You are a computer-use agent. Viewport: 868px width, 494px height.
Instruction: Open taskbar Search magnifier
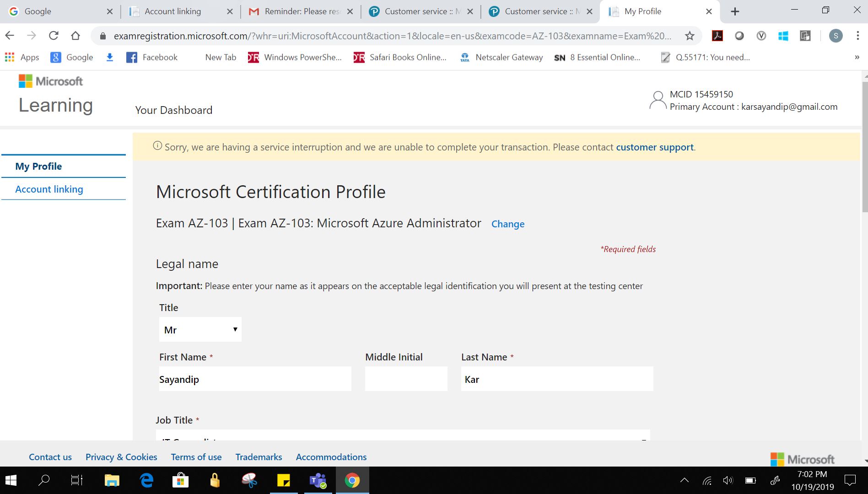[x=44, y=480]
